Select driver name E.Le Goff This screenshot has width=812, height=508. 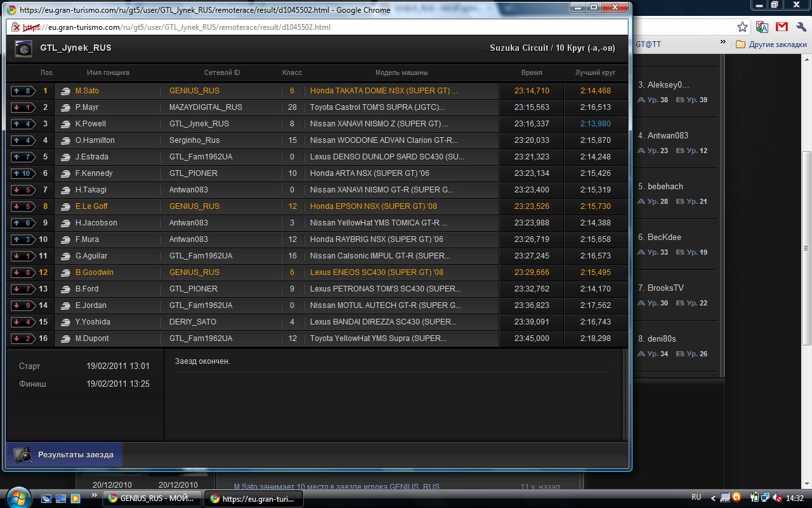(91, 206)
